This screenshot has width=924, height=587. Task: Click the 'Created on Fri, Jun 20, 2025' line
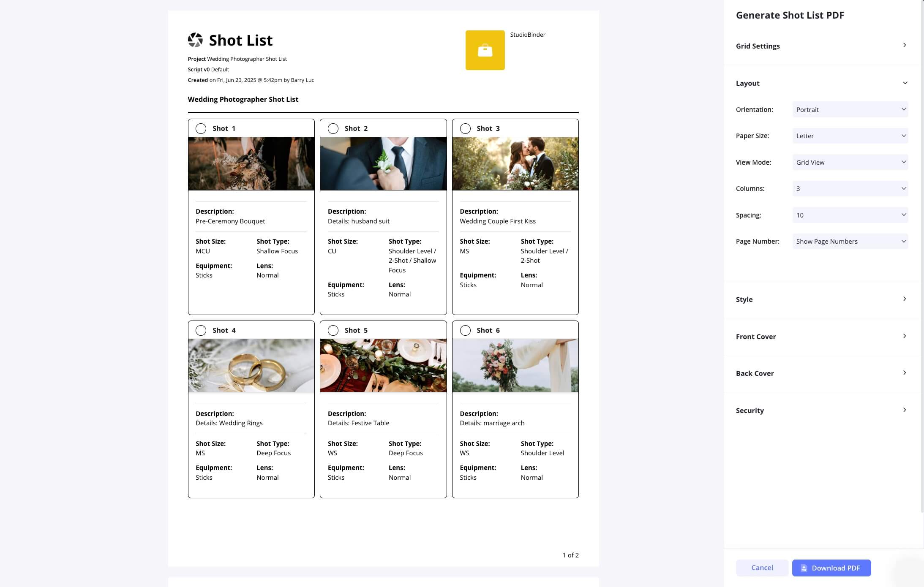tap(251, 80)
